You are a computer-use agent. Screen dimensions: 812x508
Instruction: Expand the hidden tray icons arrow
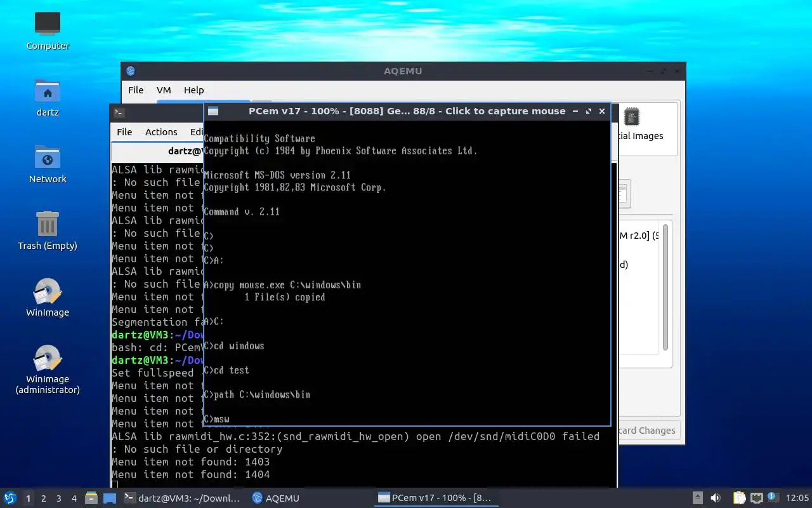click(x=697, y=498)
